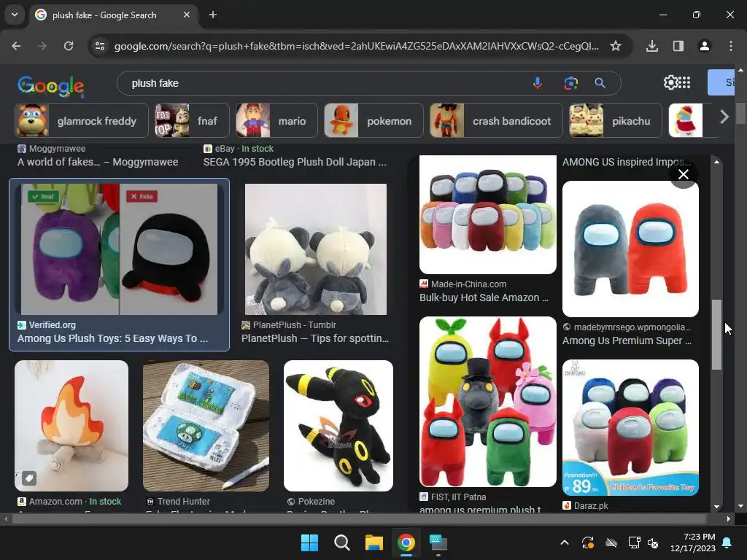Image resolution: width=747 pixels, height=560 pixels.
Task: Open Chrome downloads
Action: point(652,46)
